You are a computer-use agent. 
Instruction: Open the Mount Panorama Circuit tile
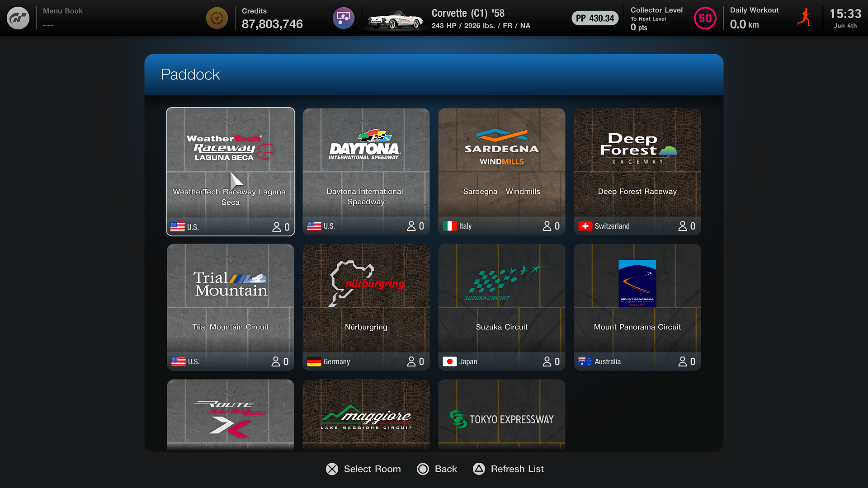point(637,307)
